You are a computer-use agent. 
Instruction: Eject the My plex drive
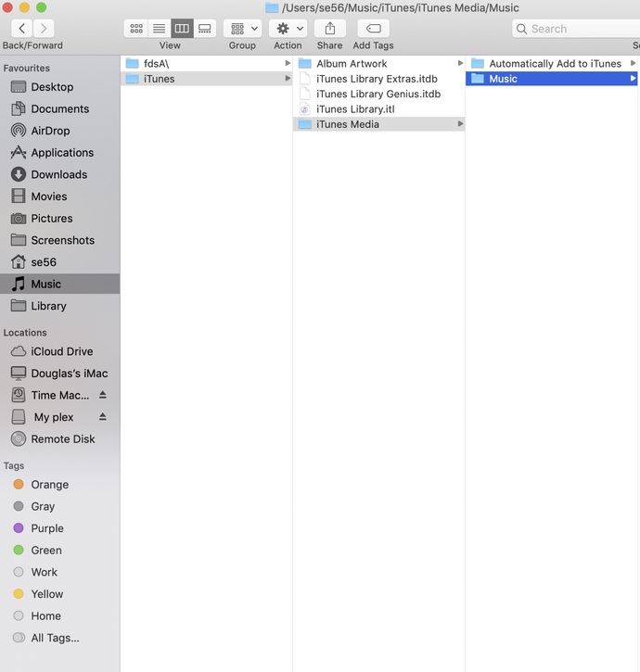[x=103, y=416]
